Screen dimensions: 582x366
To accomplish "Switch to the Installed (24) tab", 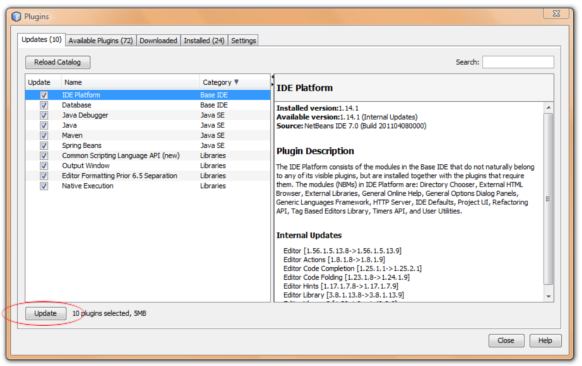I will pos(204,40).
